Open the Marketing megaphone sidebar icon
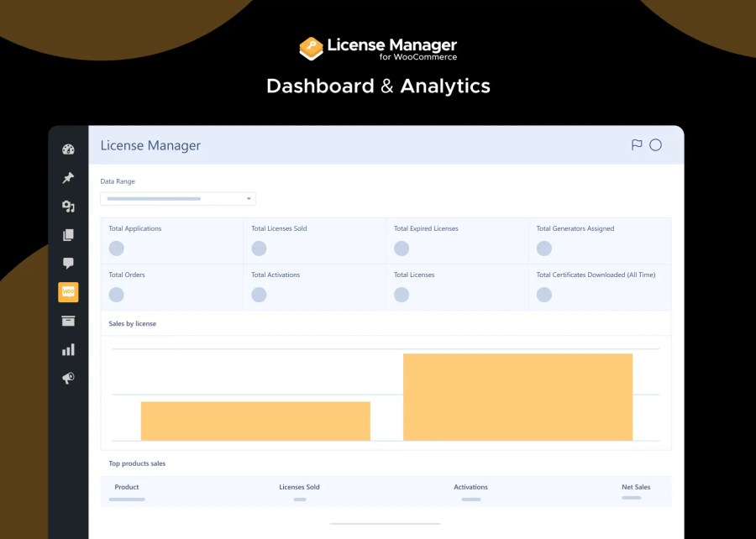The height and width of the screenshot is (539, 756). 69,378
